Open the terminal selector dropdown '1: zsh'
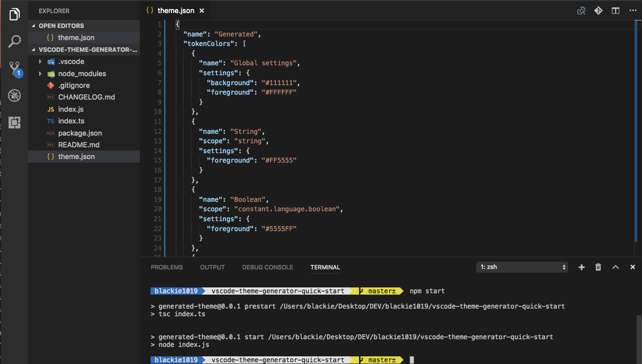 pos(522,267)
